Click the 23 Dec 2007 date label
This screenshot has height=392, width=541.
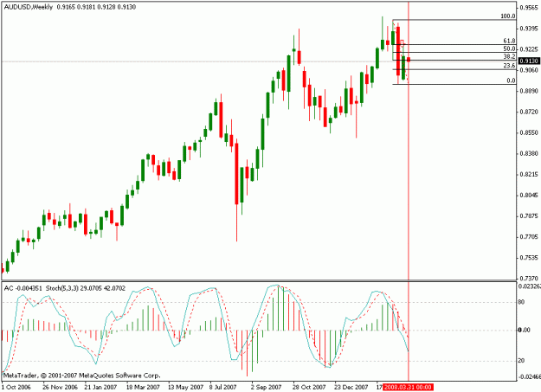tap(351, 387)
